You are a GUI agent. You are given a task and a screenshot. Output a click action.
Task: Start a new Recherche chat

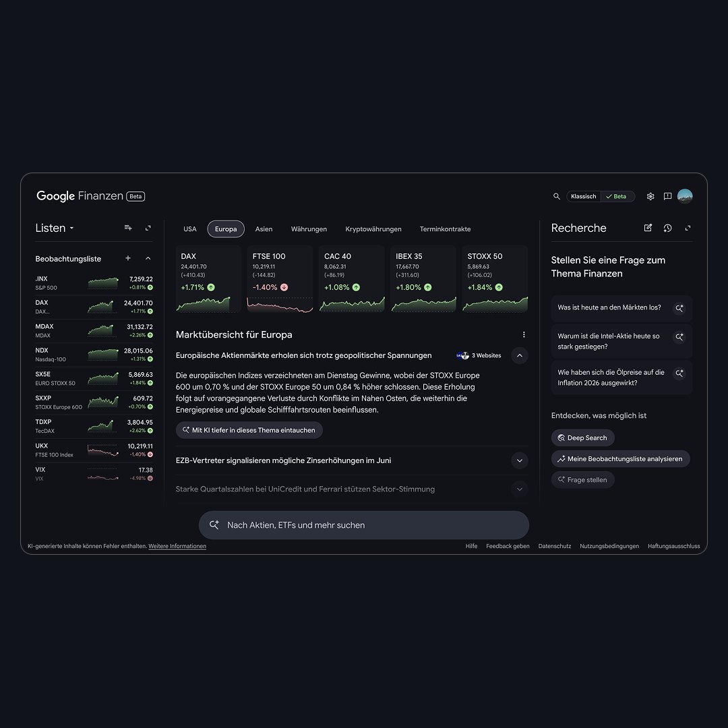coord(648,228)
